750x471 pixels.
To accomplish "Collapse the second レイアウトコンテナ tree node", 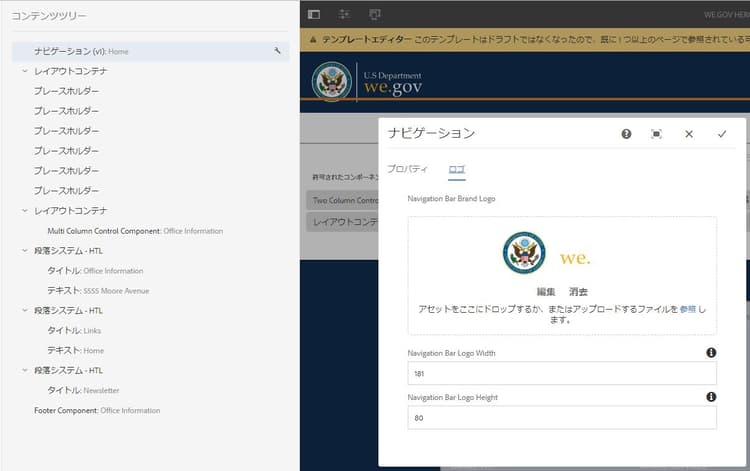I will 24,210.
